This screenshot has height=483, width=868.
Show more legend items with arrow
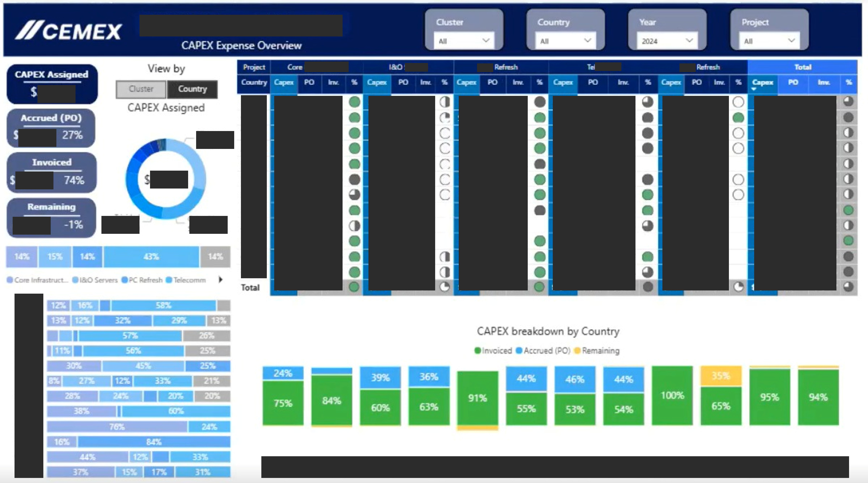[221, 280]
